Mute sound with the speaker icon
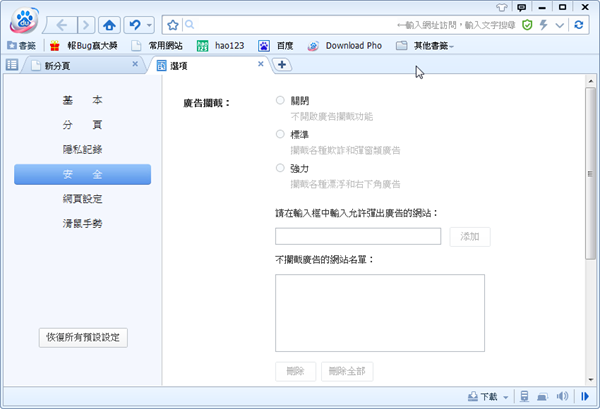This screenshot has width=600, height=409. pyautogui.click(x=562, y=396)
